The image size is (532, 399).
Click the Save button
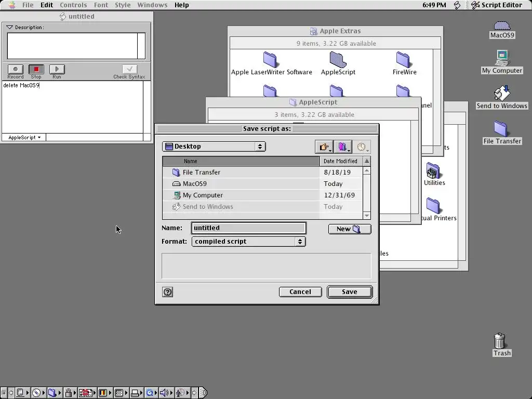350,292
